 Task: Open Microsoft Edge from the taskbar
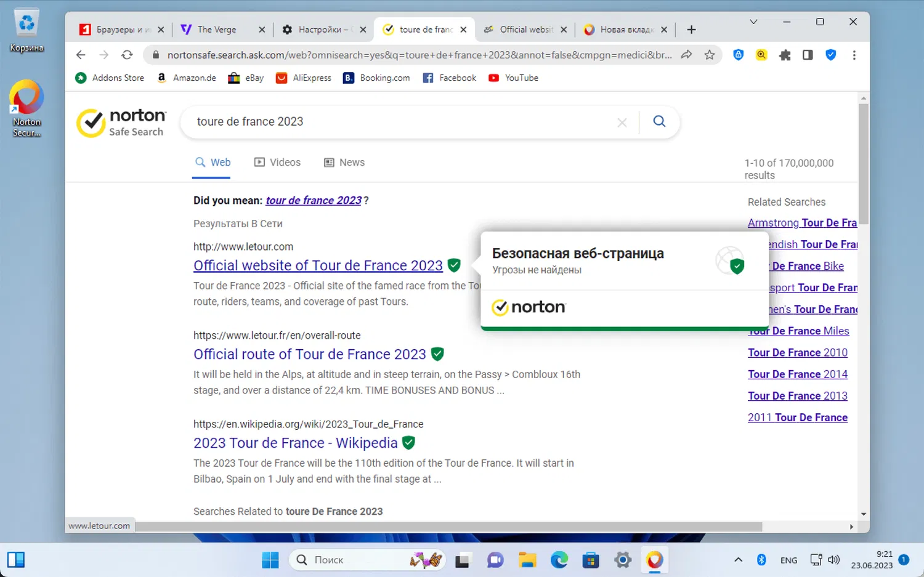(559, 560)
